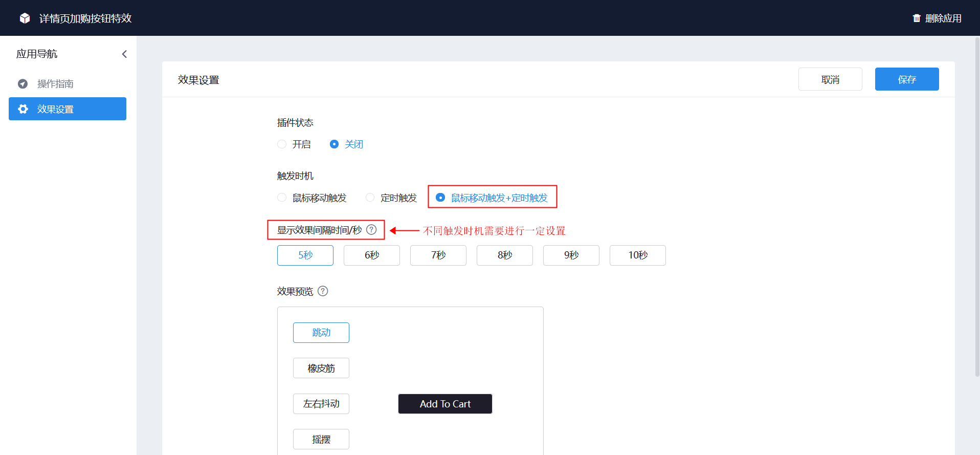The image size is (980, 455).
Task: Click the 保存 button
Action: pos(907,79)
